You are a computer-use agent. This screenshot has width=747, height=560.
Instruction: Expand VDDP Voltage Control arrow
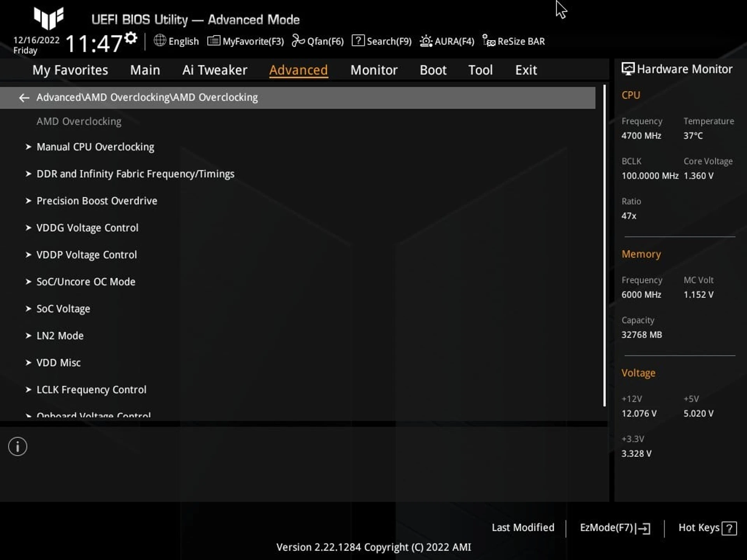pos(28,255)
